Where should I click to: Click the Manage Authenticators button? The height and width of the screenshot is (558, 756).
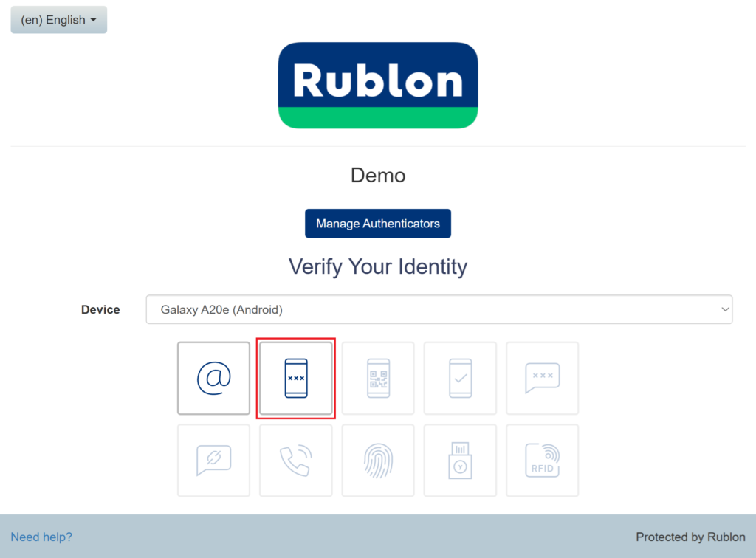pos(377,224)
